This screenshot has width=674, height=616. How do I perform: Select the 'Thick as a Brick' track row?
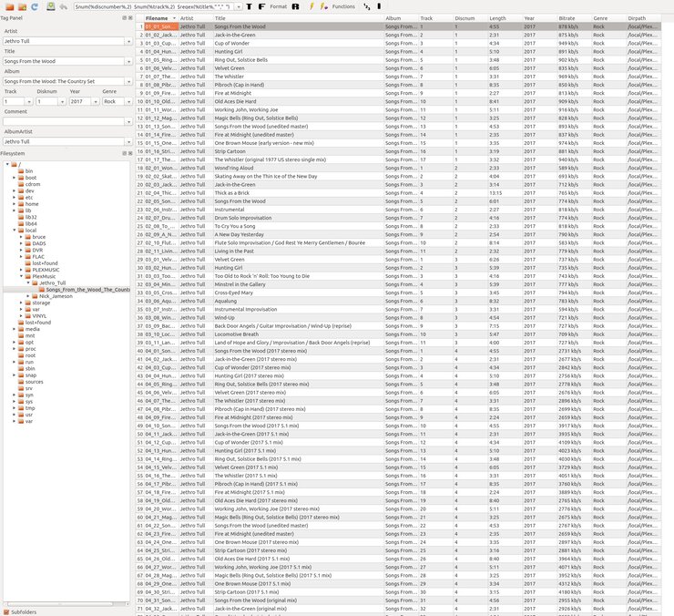[398, 192]
